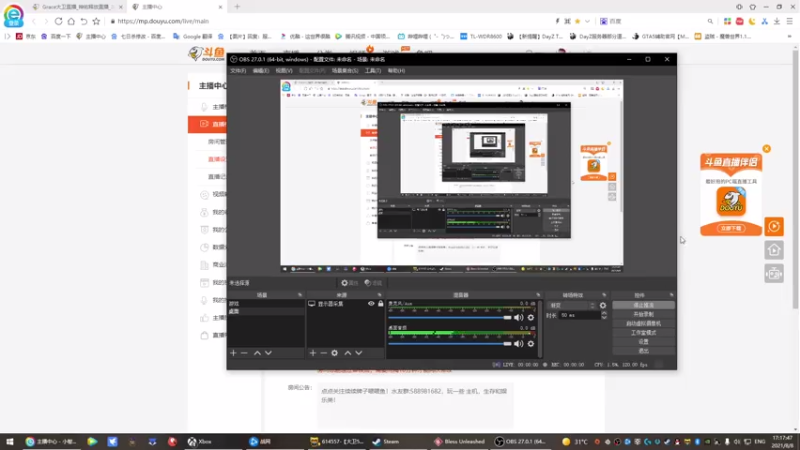Screen dimensions: 800x450
Task: Add a new source with plus icon
Action: tap(313, 353)
